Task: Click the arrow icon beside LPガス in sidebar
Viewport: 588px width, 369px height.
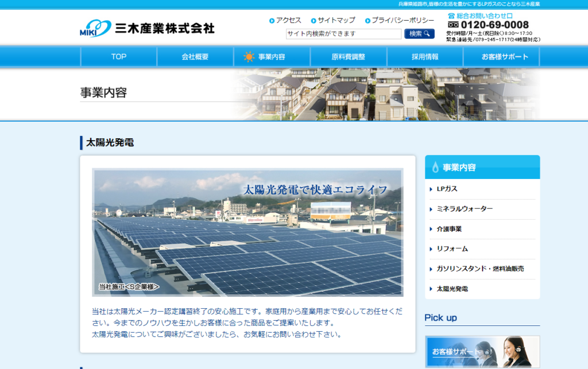Action: click(431, 189)
